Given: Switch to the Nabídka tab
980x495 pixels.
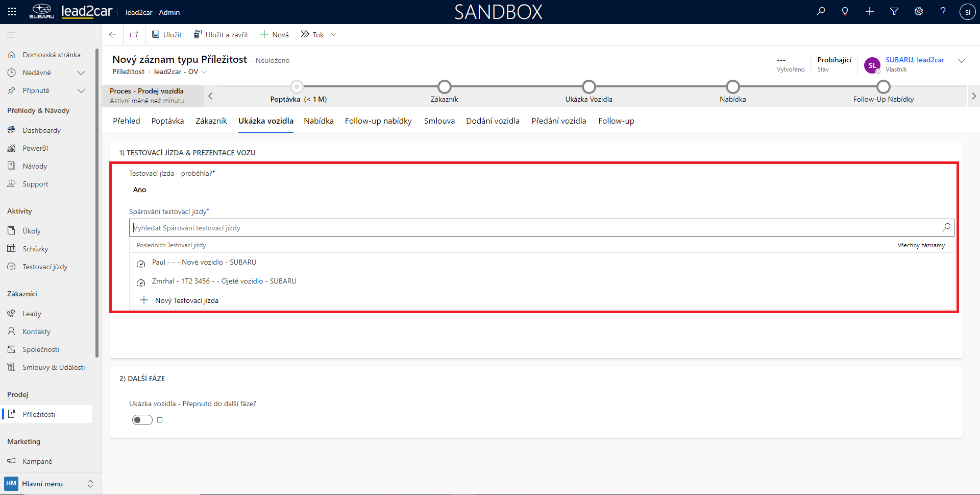Looking at the screenshot, I should (318, 121).
